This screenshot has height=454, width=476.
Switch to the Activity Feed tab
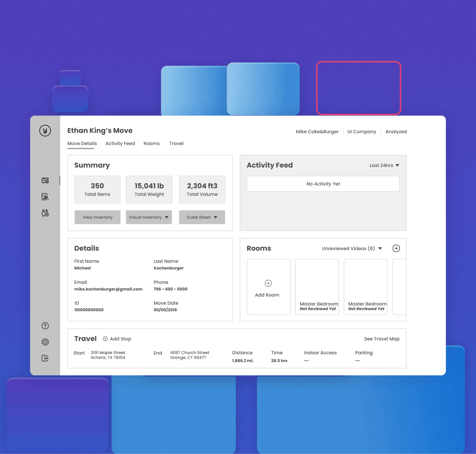point(120,143)
